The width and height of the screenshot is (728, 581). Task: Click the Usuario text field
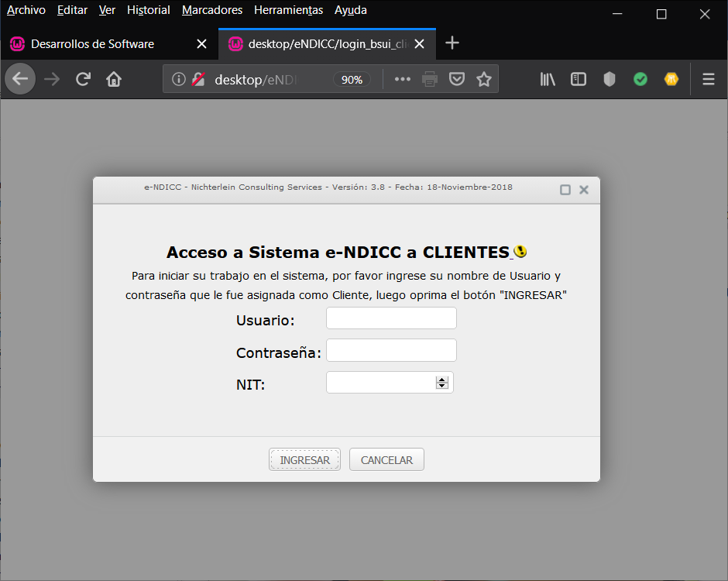coord(391,318)
